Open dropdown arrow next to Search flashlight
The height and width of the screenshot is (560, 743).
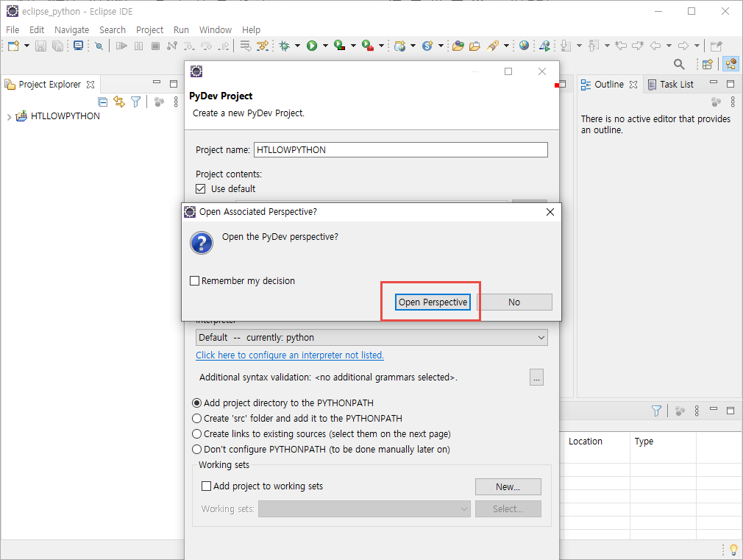tap(506, 46)
